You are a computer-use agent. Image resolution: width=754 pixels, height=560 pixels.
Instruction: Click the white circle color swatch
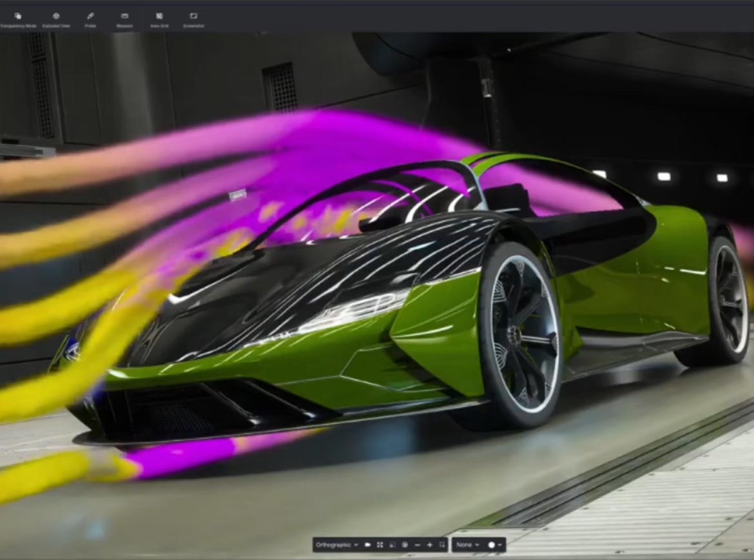click(492, 545)
